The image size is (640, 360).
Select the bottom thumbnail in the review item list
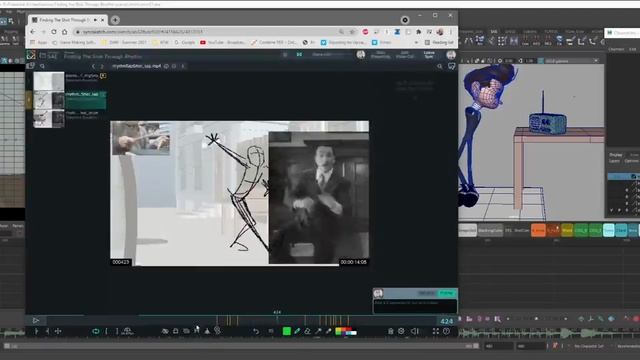[49, 119]
